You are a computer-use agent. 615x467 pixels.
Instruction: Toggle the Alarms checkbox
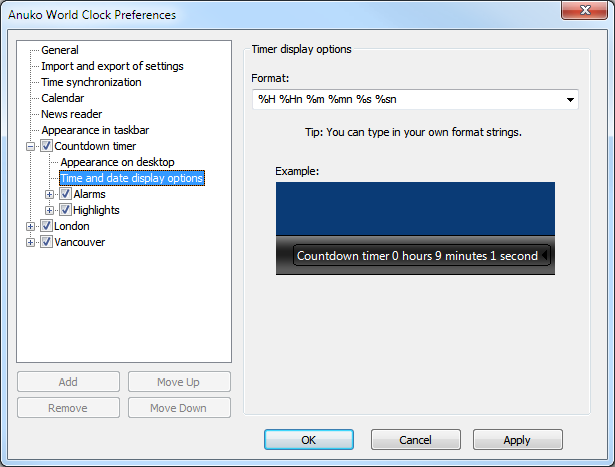coord(65,194)
